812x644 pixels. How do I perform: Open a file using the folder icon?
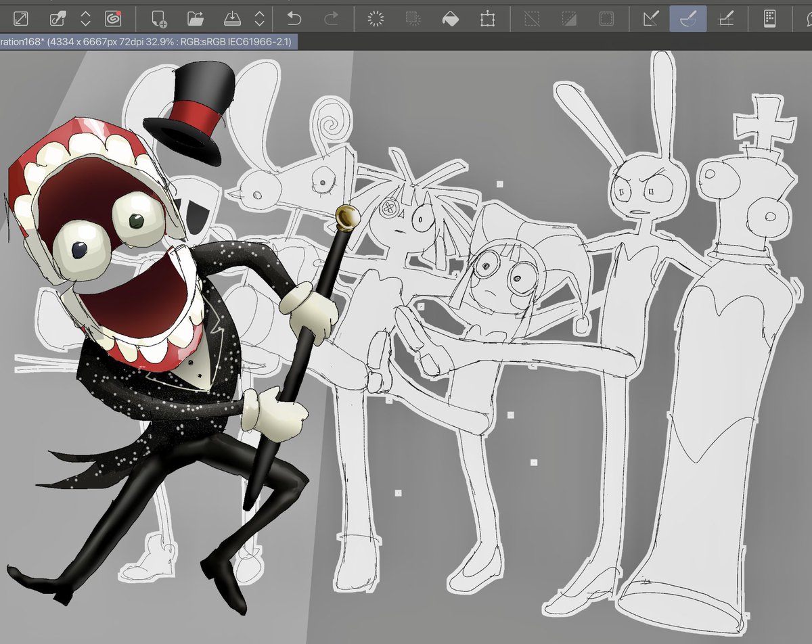(196, 18)
